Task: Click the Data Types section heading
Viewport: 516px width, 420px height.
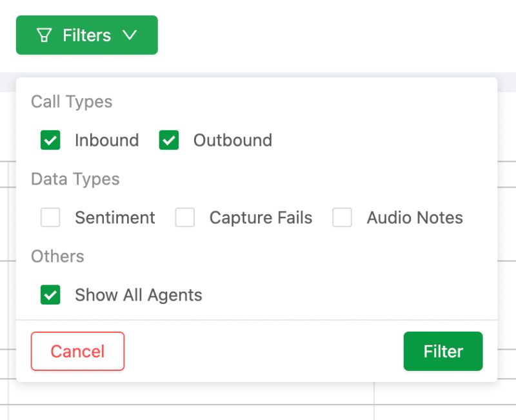Action: [x=75, y=179]
